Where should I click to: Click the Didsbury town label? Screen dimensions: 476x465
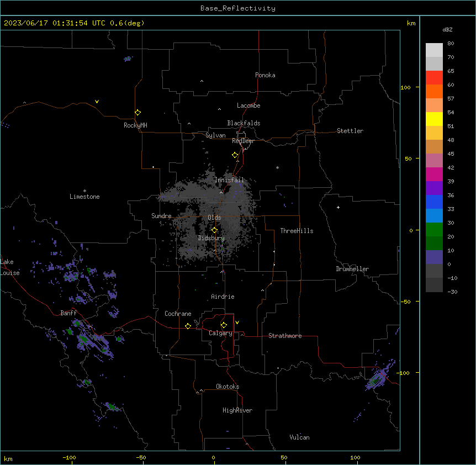[211, 238]
